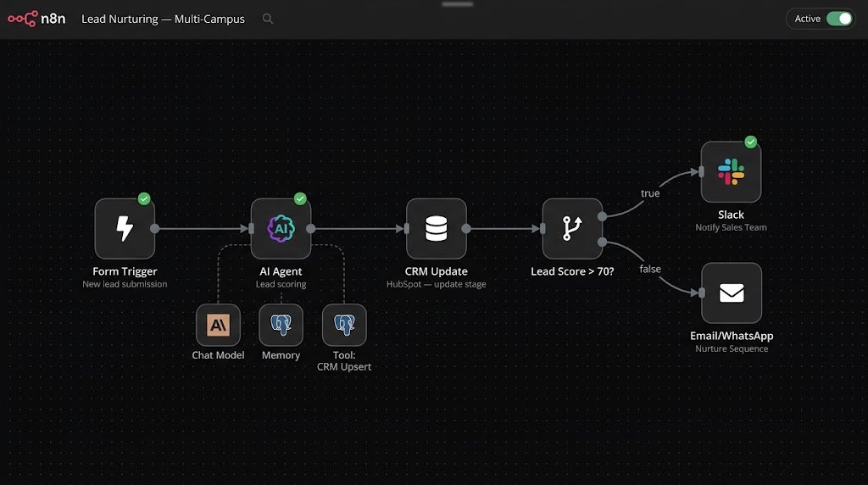Click the 'Slack' node label
Image resolution: width=868 pixels, height=485 pixels.
click(x=731, y=215)
